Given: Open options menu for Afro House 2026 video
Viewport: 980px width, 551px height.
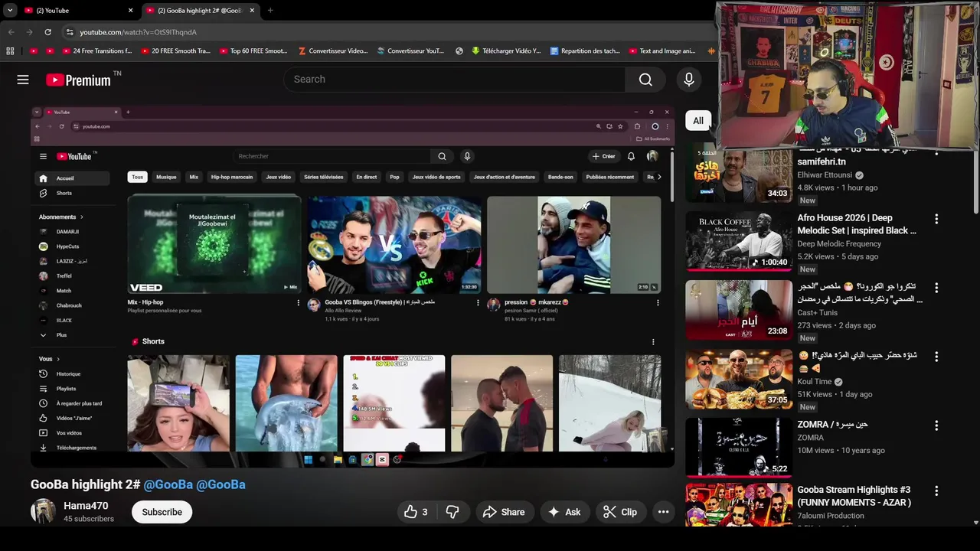Looking at the screenshot, I should pos(936,219).
